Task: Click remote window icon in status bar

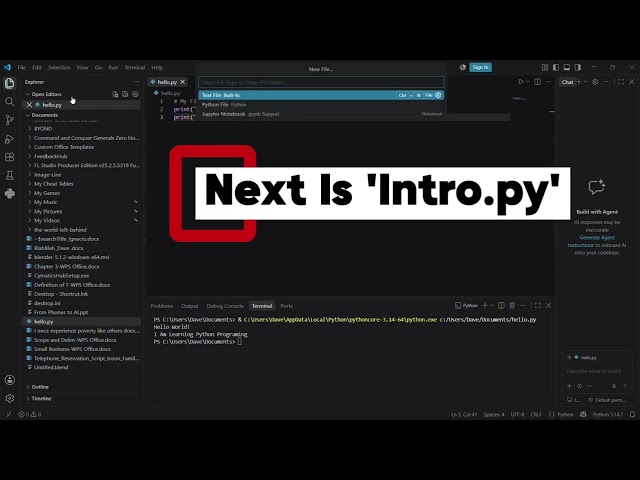Action: [x=9, y=414]
